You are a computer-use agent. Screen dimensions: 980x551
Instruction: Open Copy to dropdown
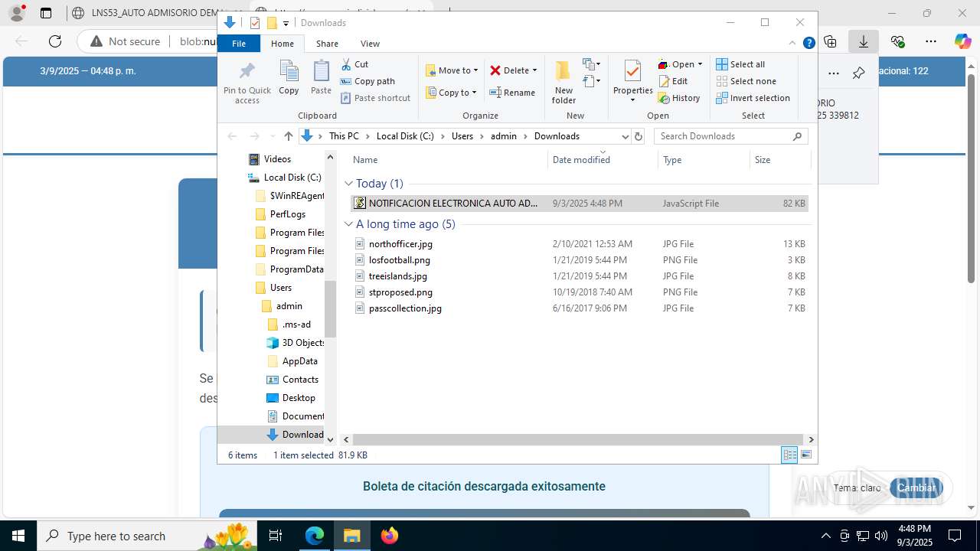[451, 93]
